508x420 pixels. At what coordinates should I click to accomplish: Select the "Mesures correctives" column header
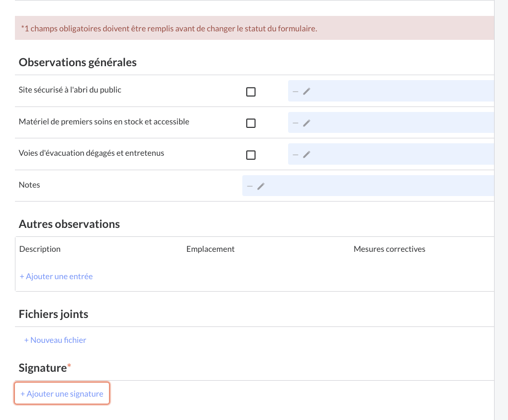click(x=390, y=249)
